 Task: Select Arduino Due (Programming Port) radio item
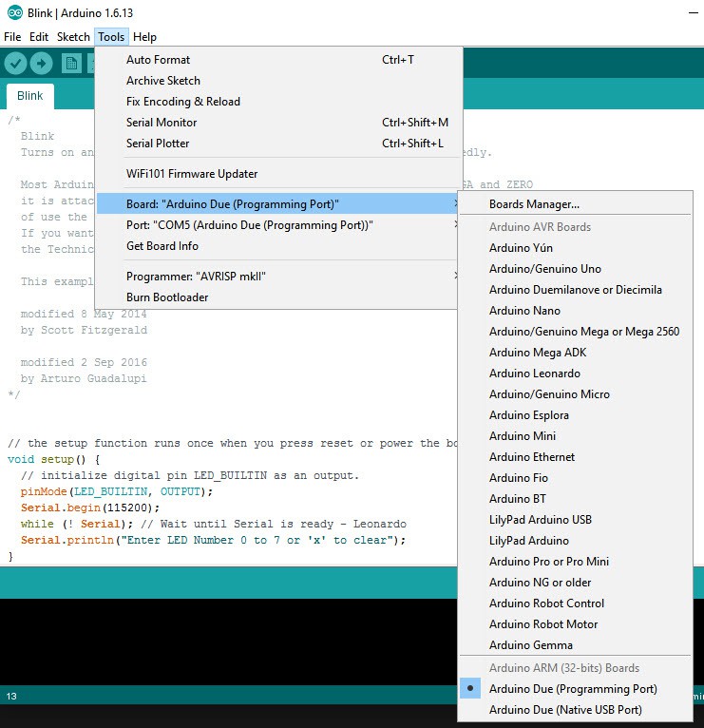click(x=576, y=688)
